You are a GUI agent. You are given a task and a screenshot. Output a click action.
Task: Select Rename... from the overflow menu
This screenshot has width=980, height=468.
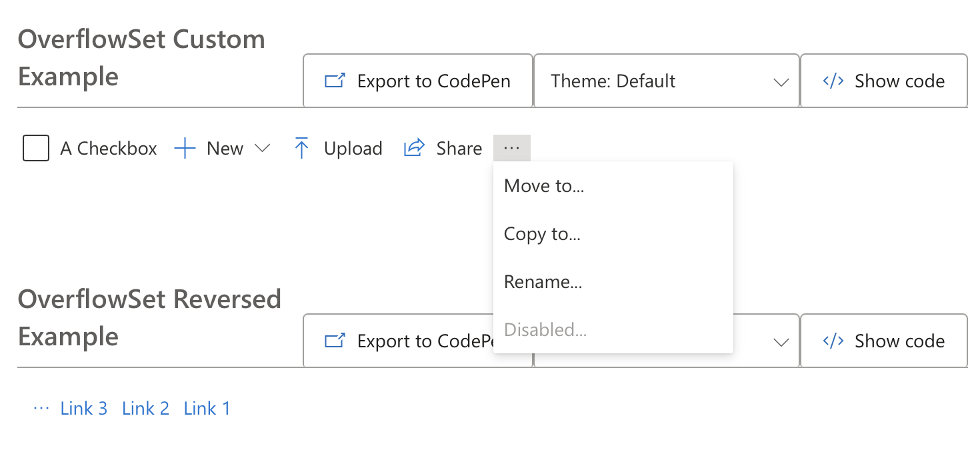[543, 282]
